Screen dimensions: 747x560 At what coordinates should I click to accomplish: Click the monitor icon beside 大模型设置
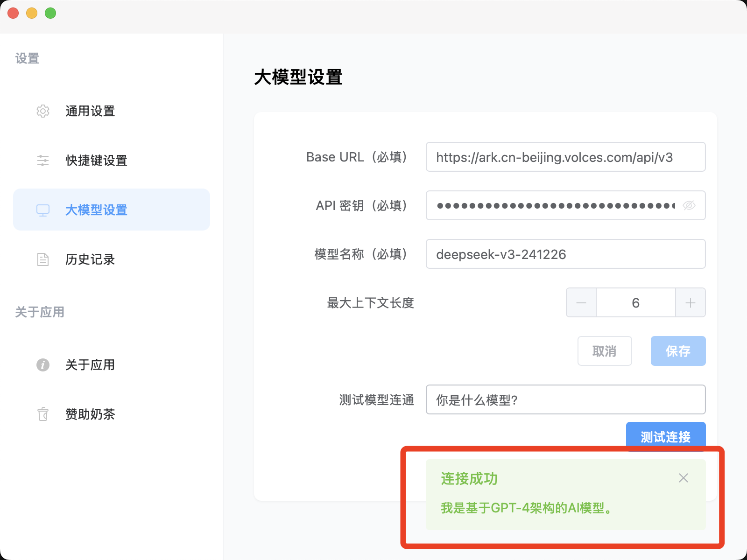click(43, 210)
